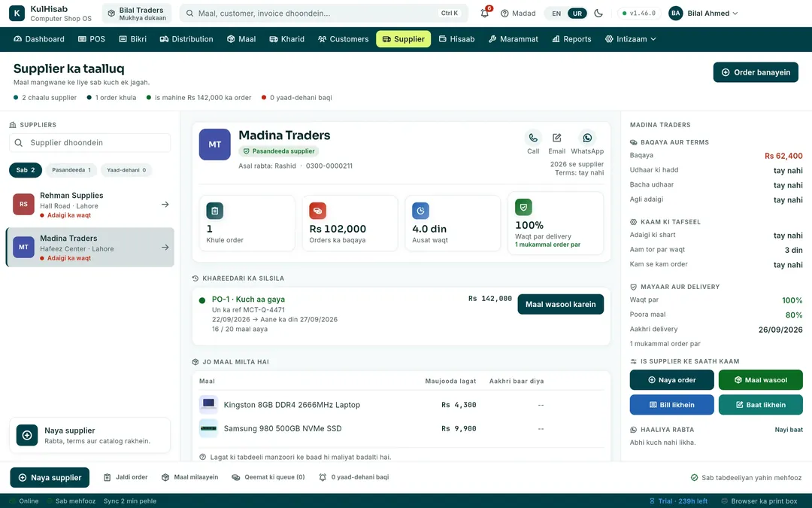
Task: Expand the Intizaam dropdown menu
Action: point(630,39)
